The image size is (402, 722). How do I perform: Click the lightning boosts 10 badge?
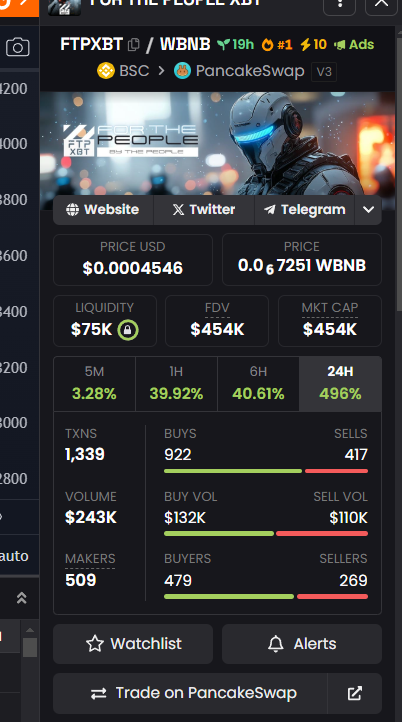[x=313, y=45]
